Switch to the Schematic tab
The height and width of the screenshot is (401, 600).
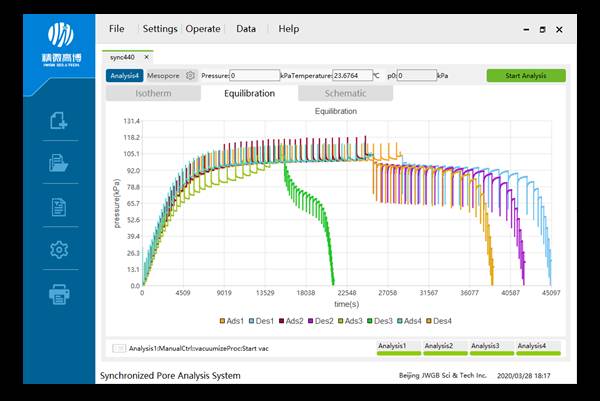(x=345, y=93)
